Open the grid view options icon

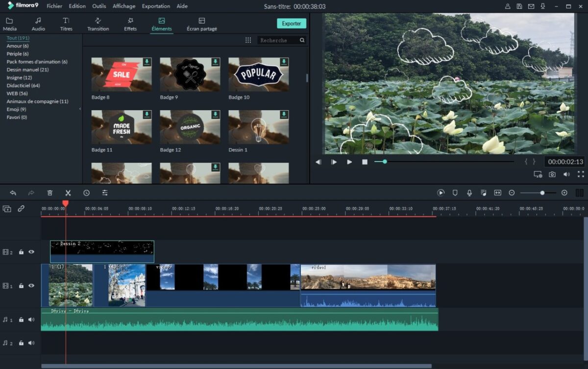pyautogui.click(x=248, y=40)
